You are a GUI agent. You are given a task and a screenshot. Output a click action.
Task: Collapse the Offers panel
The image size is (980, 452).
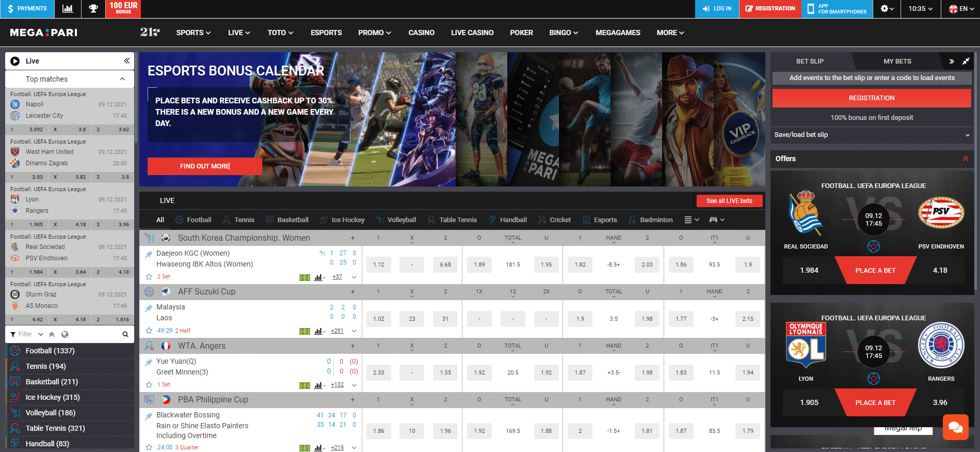pyautogui.click(x=965, y=159)
